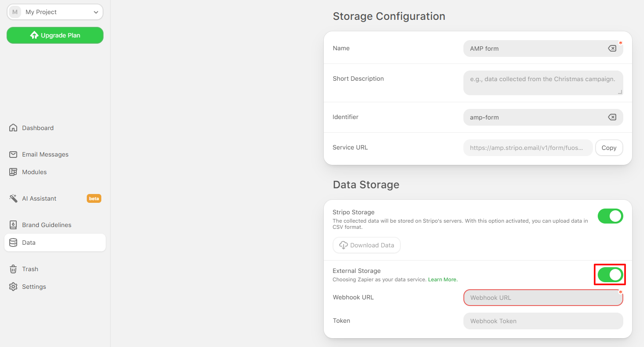Click the Webhook Token input field

point(543,321)
